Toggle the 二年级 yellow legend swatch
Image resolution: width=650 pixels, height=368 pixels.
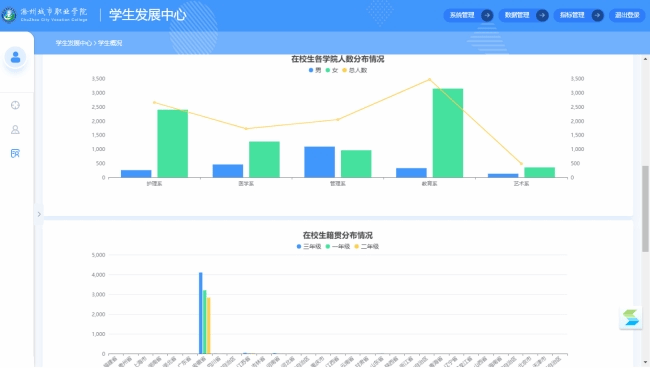[x=357, y=247]
